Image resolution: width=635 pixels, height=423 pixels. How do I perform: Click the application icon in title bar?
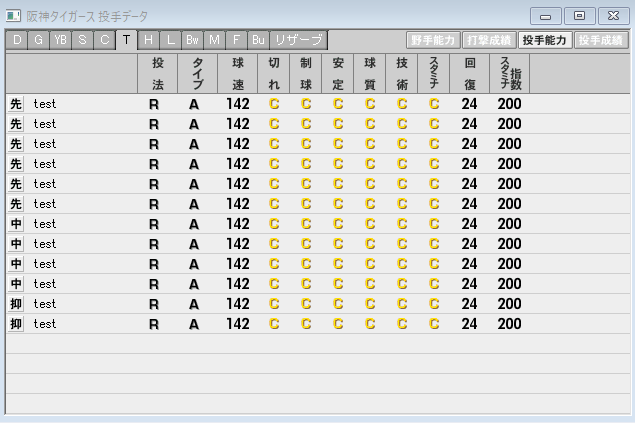13,15
